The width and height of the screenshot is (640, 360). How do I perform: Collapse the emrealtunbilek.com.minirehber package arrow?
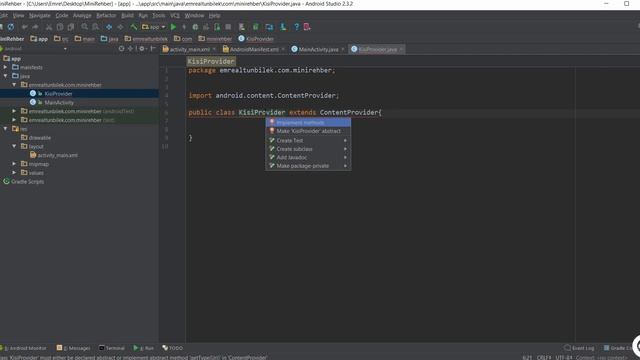coord(14,85)
